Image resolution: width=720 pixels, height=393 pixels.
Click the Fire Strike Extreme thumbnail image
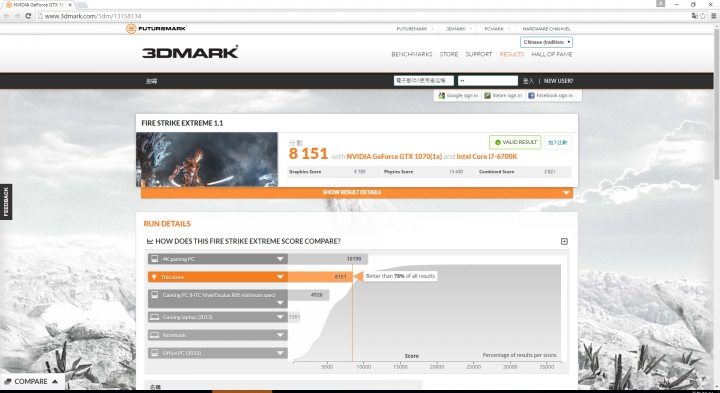tap(207, 159)
